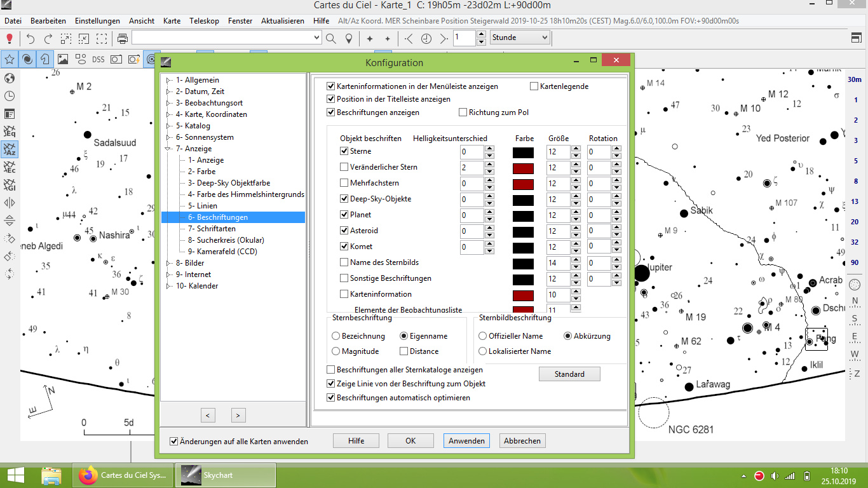
Task: Increase Sterne Größe value by one step
Action: (x=576, y=149)
